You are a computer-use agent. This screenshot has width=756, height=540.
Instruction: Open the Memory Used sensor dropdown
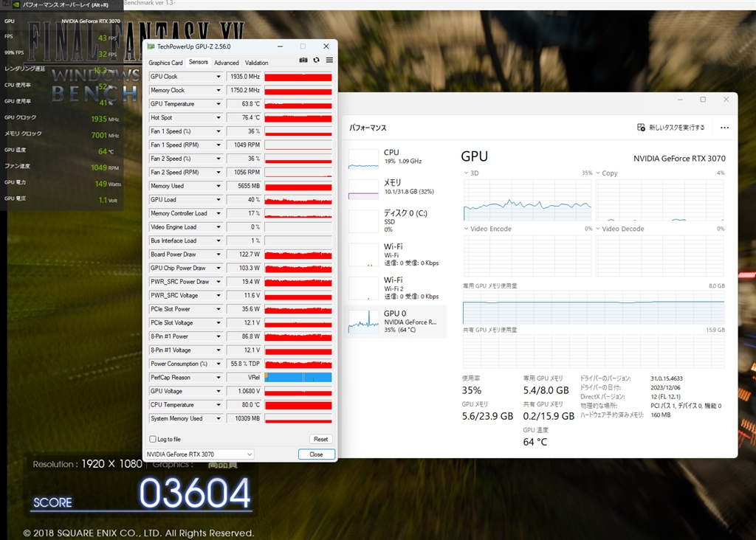tap(219, 186)
